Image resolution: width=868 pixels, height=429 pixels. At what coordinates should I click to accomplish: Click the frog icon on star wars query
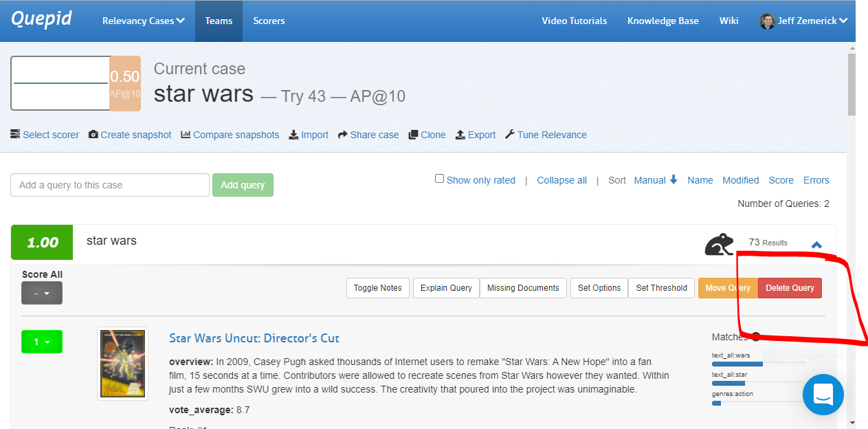tap(719, 244)
